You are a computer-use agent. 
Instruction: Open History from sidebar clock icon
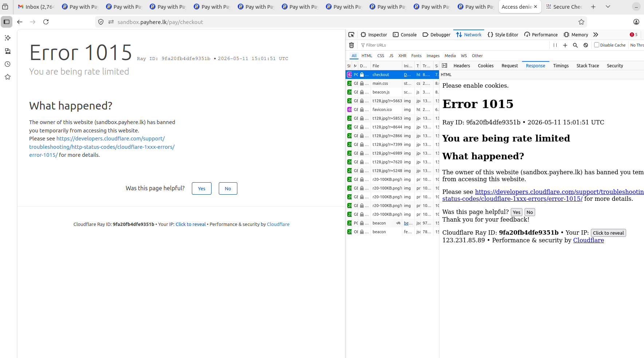8,64
